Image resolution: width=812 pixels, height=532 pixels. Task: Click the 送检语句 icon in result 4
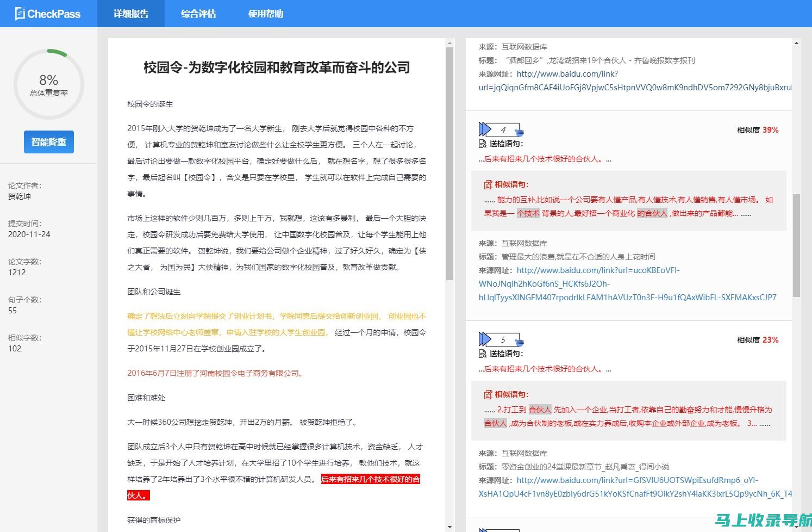483,144
